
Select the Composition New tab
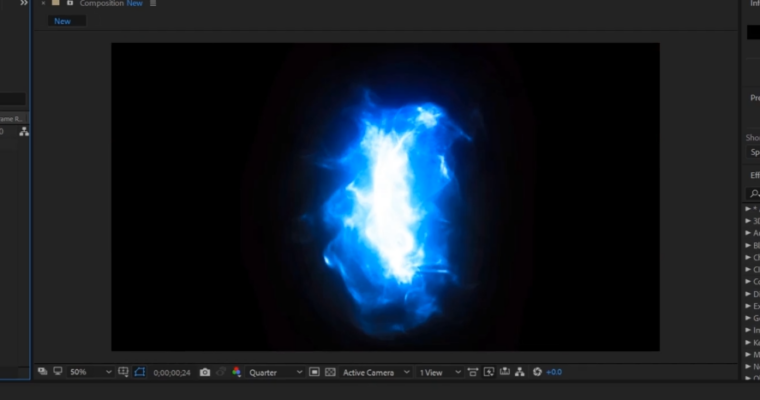[111, 3]
